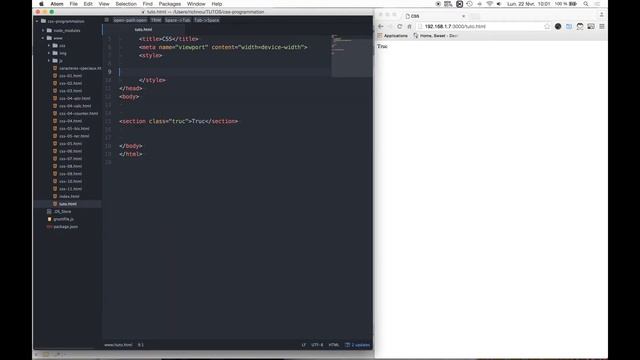Viewport: 640px width, 360px height.
Task: Click the gruntfile.js file icon
Action: tap(49, 219)
